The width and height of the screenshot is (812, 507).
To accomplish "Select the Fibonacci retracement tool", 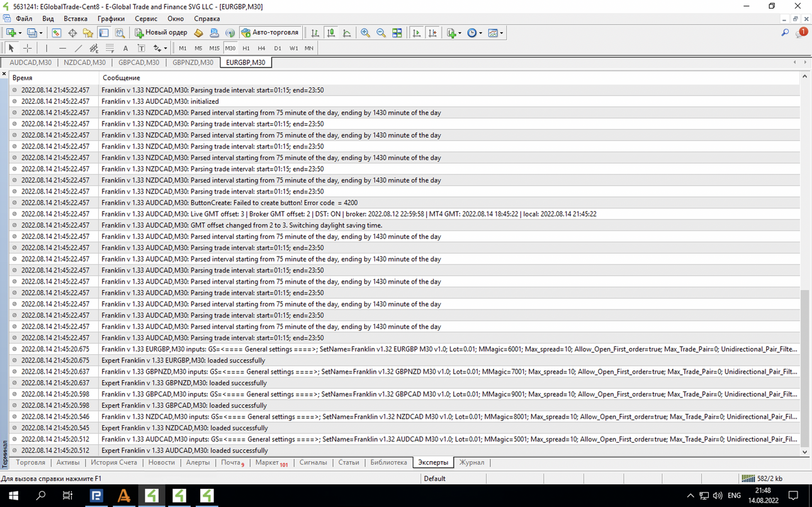I will pos(110,48).
